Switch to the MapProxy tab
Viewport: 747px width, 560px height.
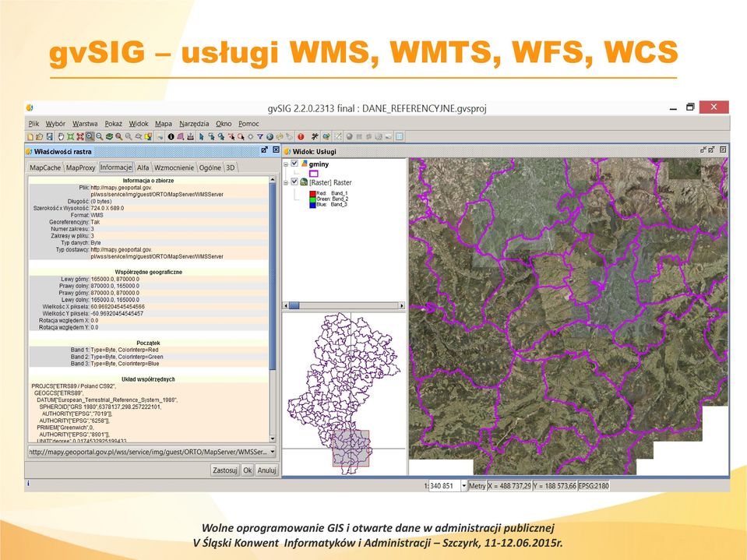80,167
